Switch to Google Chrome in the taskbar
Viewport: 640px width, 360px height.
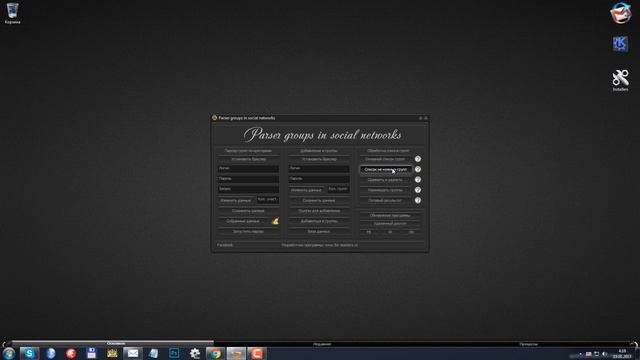(x=215, y=353)
